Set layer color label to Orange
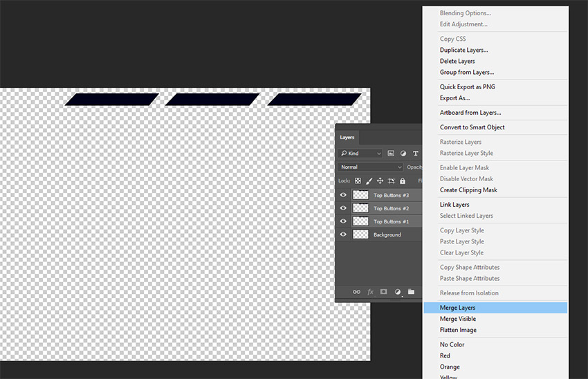Viewport: 588px width, 379px height. click(x=450, y=367)
